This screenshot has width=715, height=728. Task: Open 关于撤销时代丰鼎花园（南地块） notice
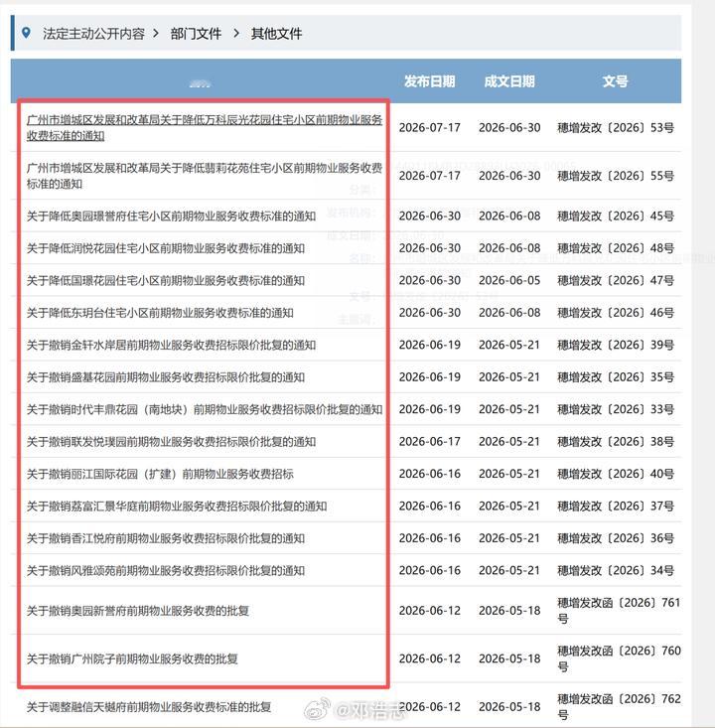(205, 409)
